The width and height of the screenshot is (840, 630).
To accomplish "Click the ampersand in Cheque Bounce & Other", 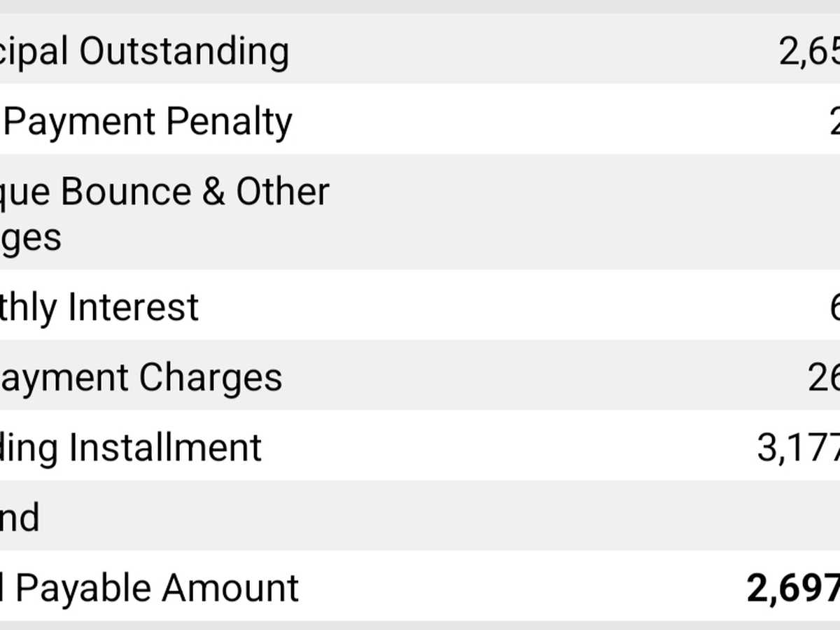I will tap(213, 192).
